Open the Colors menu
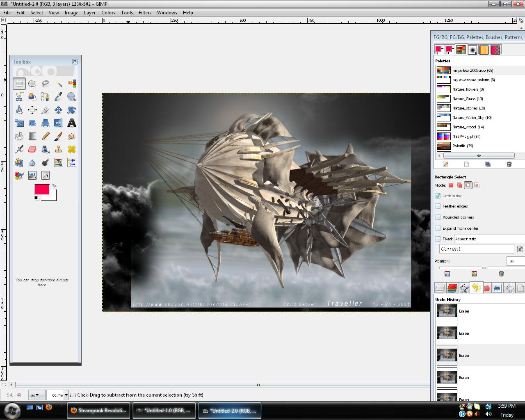525x420 pixels. [x=108, y=13]
